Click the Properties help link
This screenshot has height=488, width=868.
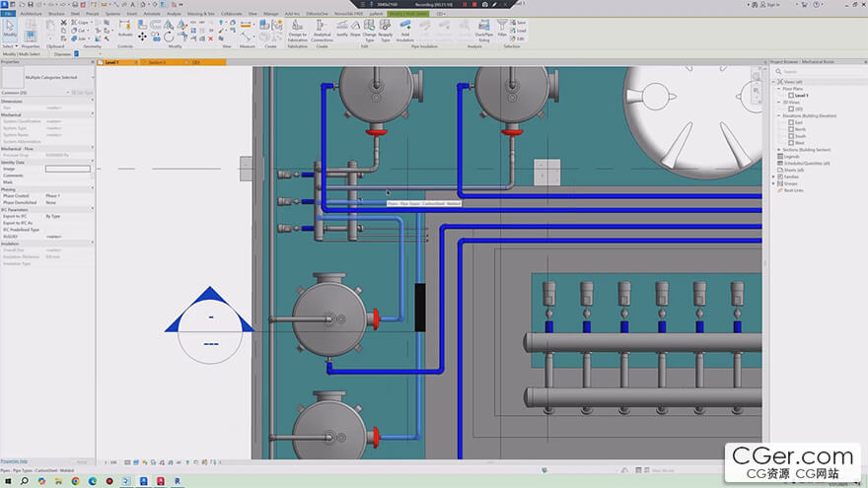(x=15, y=460)
